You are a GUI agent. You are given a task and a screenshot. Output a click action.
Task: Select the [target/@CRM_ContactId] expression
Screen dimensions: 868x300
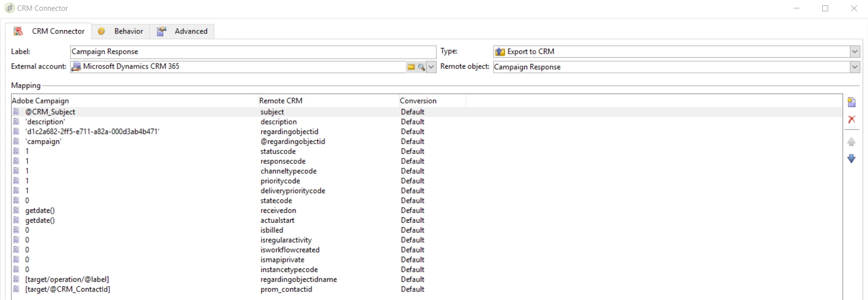click(68, 289)
